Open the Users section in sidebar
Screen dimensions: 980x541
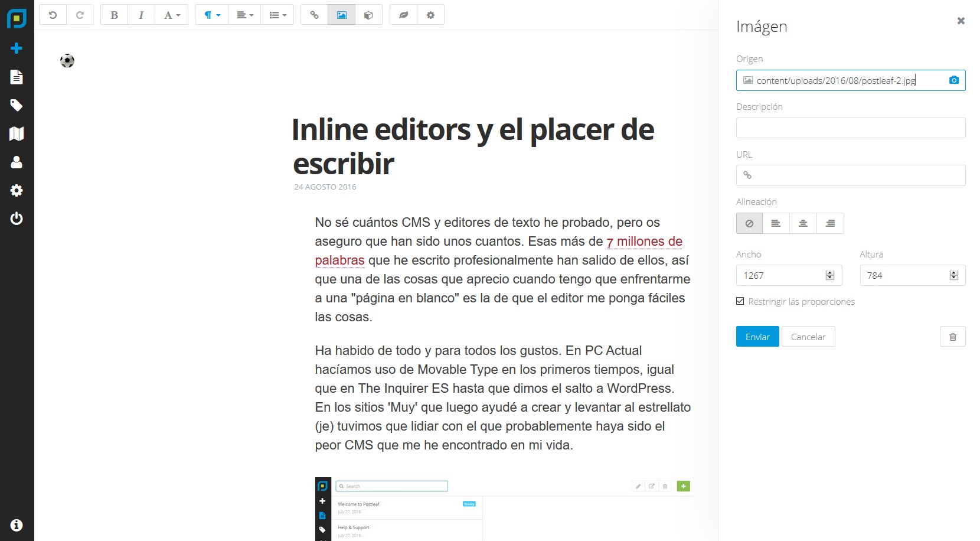pyautogui.click(x=17, y=162)
